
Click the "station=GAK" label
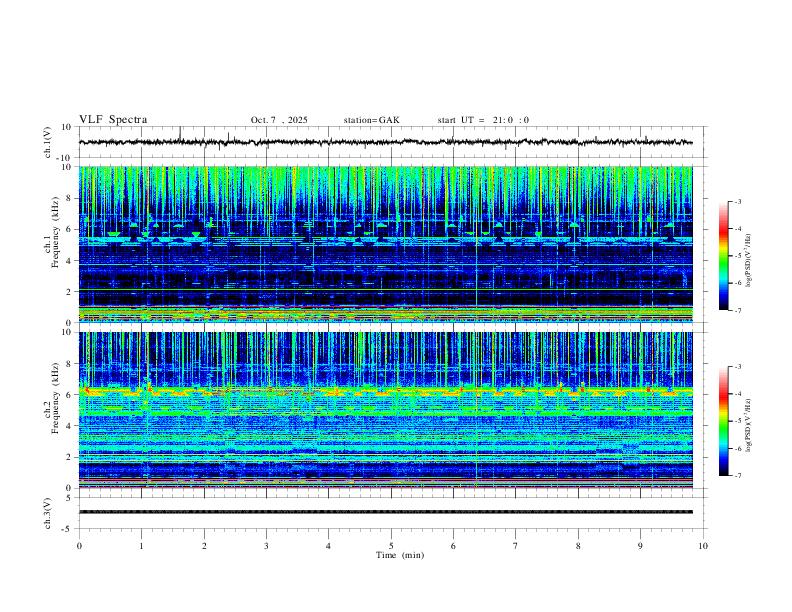(x=371, y=120)
